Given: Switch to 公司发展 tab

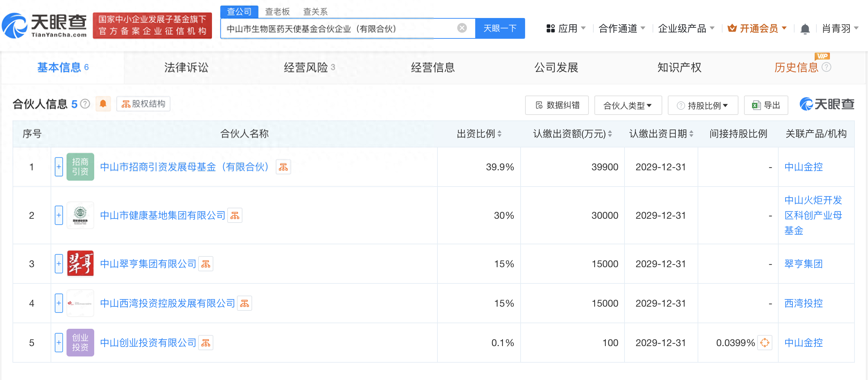Looking at the screenshot, I should (556, 67).
